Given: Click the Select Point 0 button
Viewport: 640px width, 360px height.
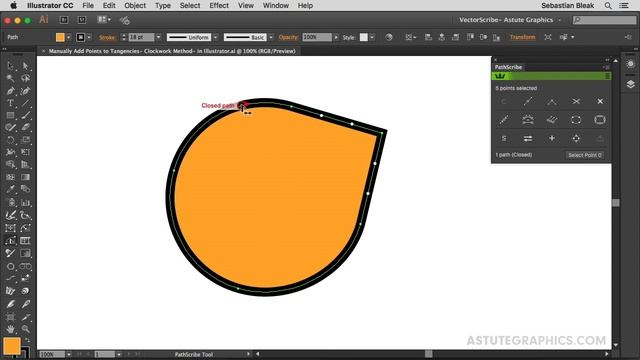Looking at the screenshot, I should click(584, 155).
